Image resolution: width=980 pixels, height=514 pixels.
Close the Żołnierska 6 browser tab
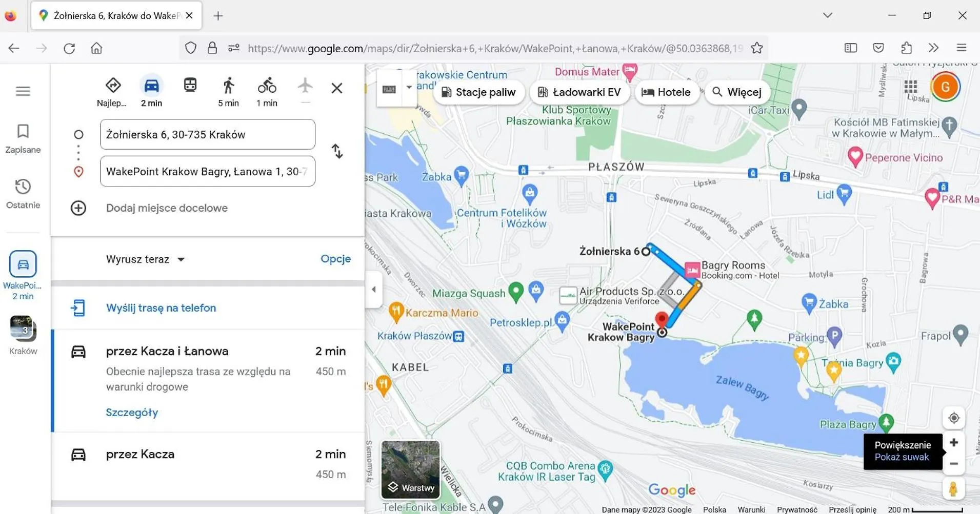click(x=189, y=15)
